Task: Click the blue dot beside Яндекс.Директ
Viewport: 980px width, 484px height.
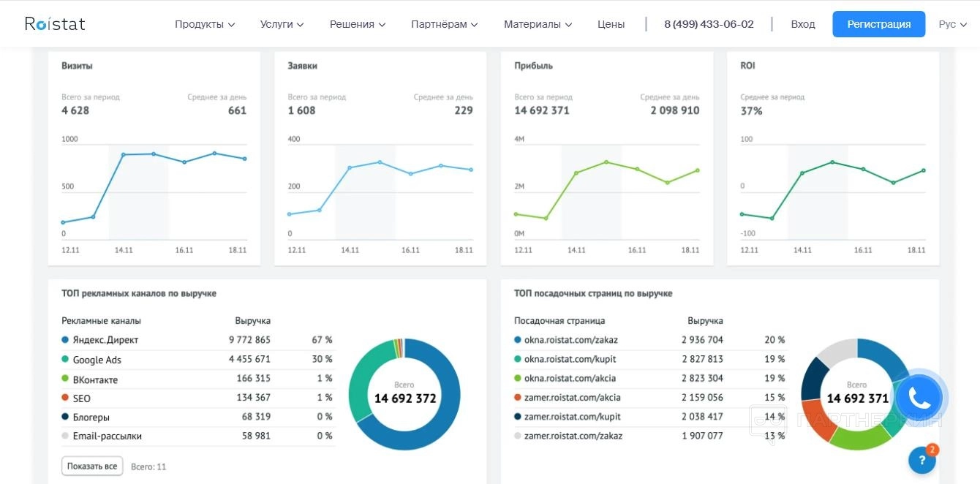Action: 65,340
